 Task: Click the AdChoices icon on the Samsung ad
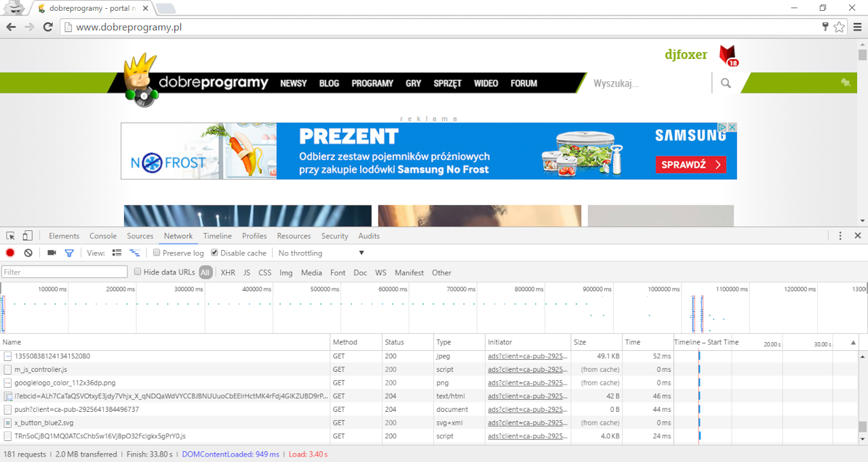[x=724, y=127]
